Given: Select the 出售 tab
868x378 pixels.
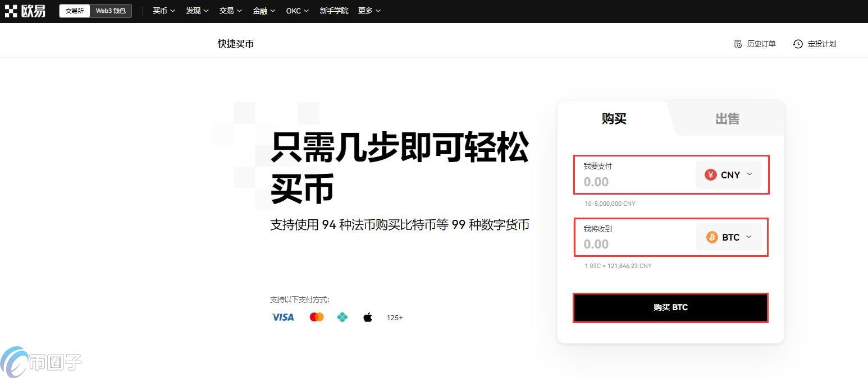Looking at the screenshot, I should (x=727, y=118).
